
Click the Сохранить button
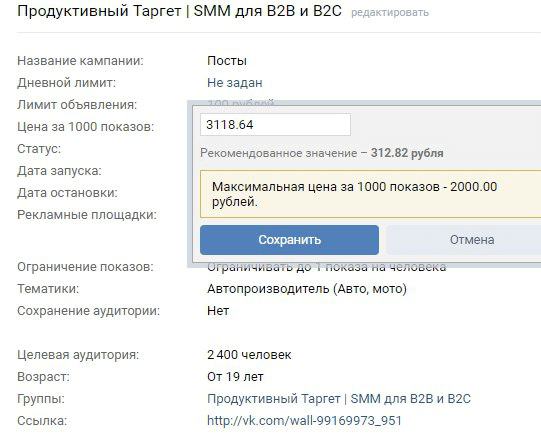[289, 240]
